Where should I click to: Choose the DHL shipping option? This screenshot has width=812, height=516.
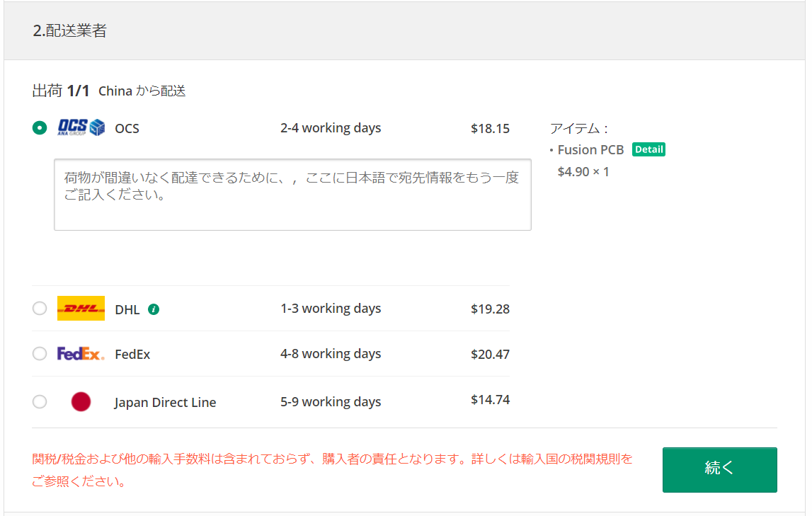pyautogui.click(x=40, y=309)
